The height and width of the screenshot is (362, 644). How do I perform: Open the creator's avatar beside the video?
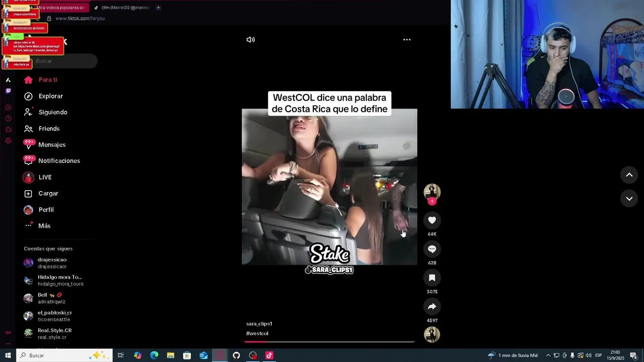pos(432,191)
